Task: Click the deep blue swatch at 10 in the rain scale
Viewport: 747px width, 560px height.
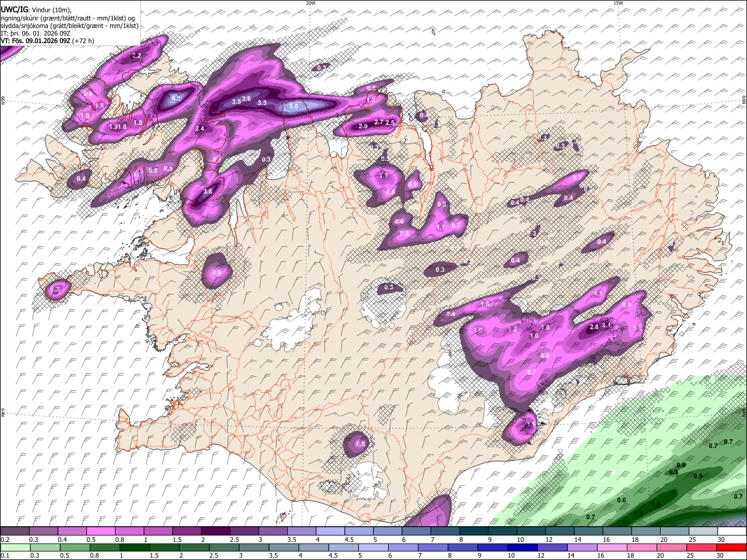Action: point(521,547)
